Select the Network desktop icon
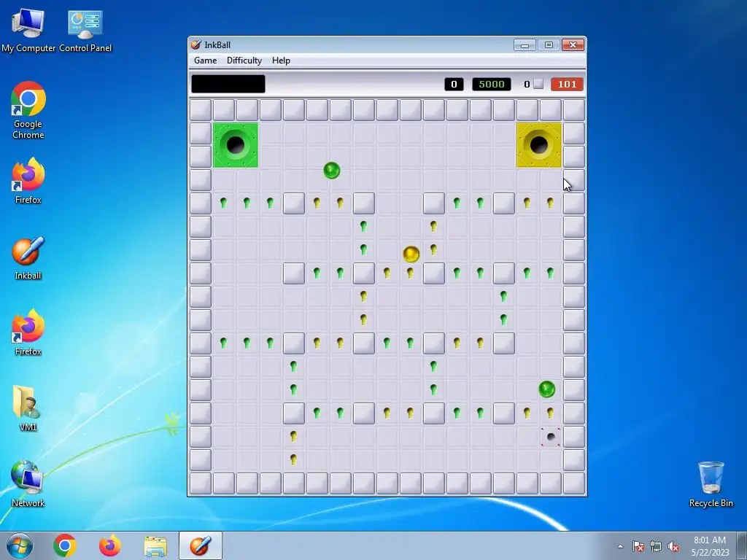 [28, 483]
